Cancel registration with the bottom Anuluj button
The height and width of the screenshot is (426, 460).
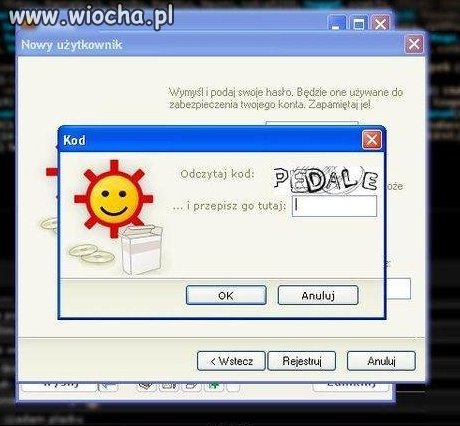point(381,361)
